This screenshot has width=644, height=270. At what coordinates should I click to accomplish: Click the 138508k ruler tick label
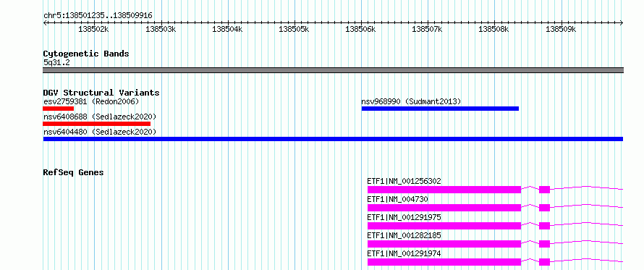[x=493, y=29]
